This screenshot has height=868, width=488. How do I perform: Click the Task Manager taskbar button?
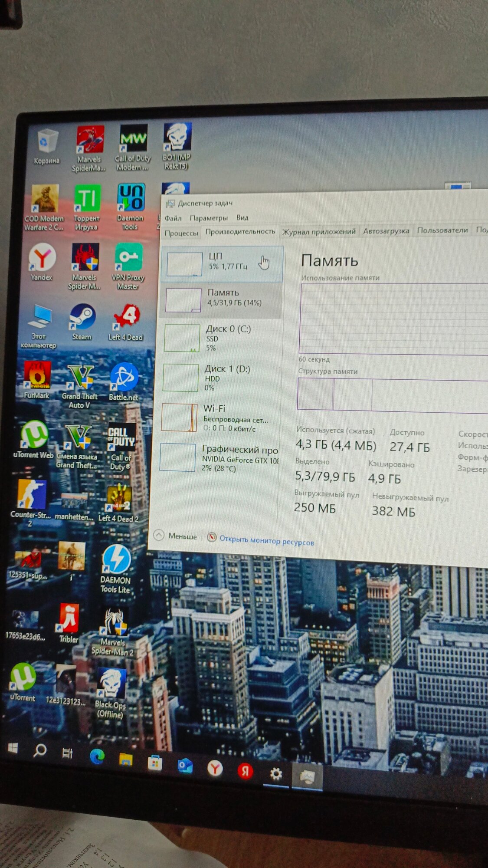(307, 777)
